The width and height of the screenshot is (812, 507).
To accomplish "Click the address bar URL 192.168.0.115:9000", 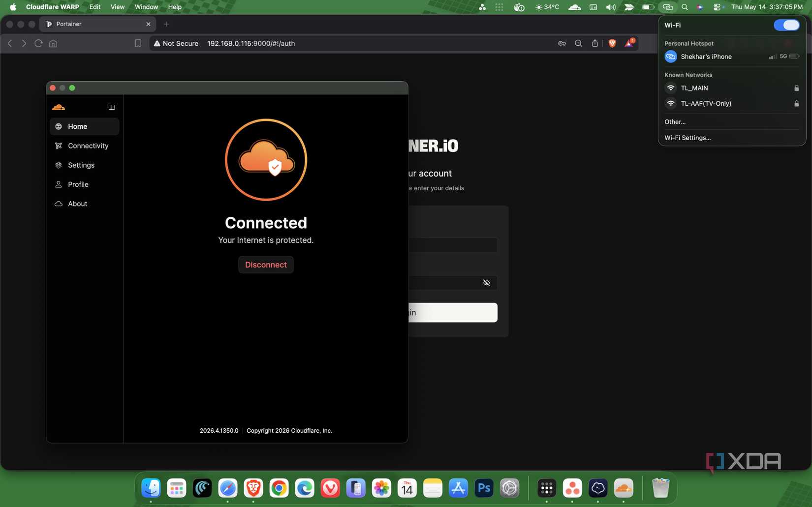I will coord(251,43).
